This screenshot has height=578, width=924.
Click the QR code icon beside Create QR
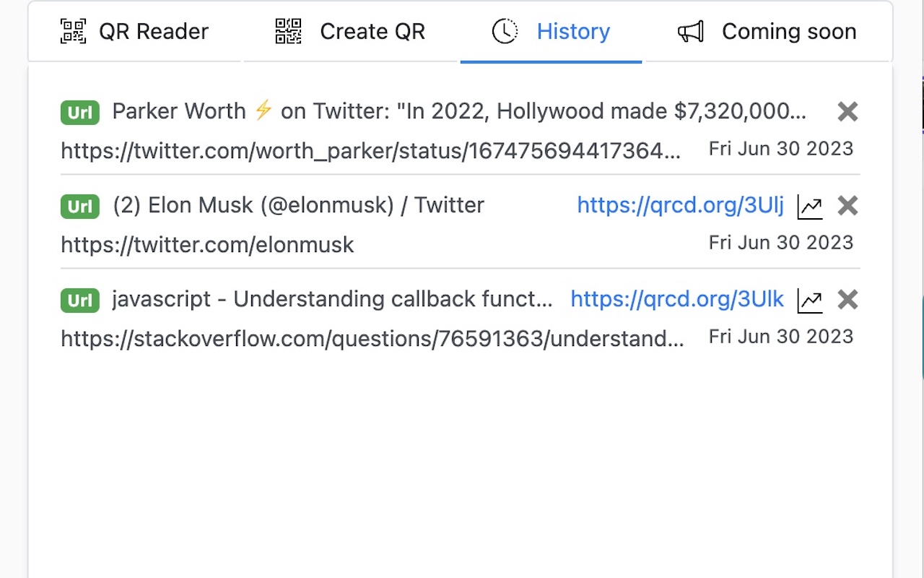coord(289,32)
